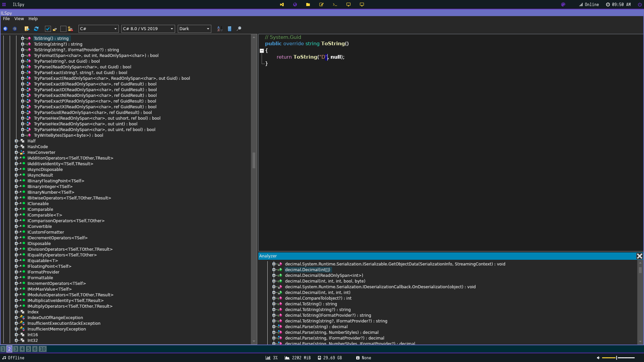
Task: Select TryParse(string?, out Guid) method
Action: click(66, 61)
